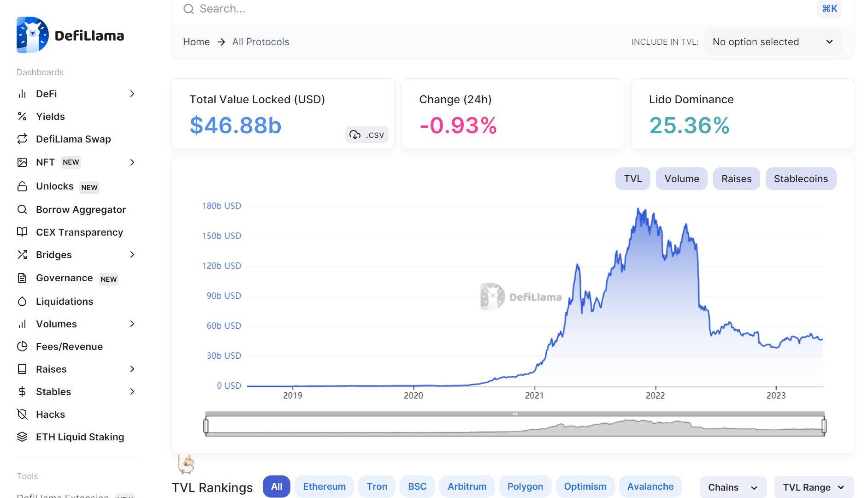Select the Polygon rankings tab
The height and width of the screenshot is (498, 868).
click(525, 486)
